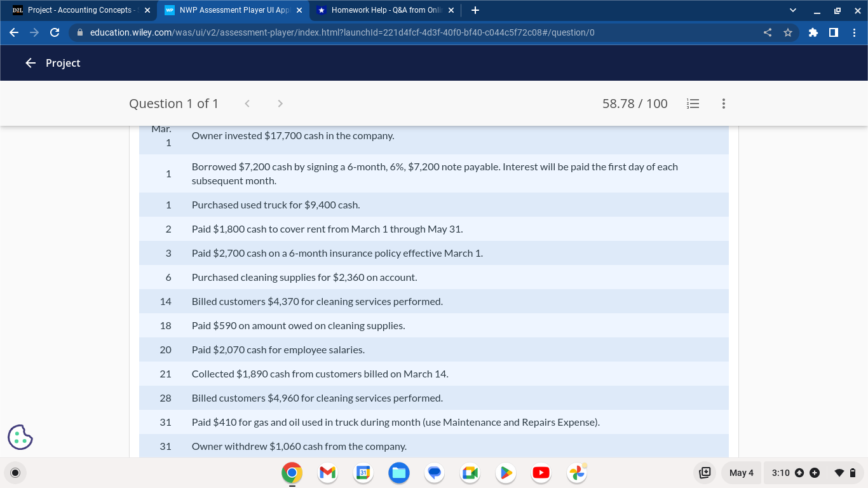Open the cookie preferences icon
Image resolution: width=868 pixels, height=488 pixels.
20,437
